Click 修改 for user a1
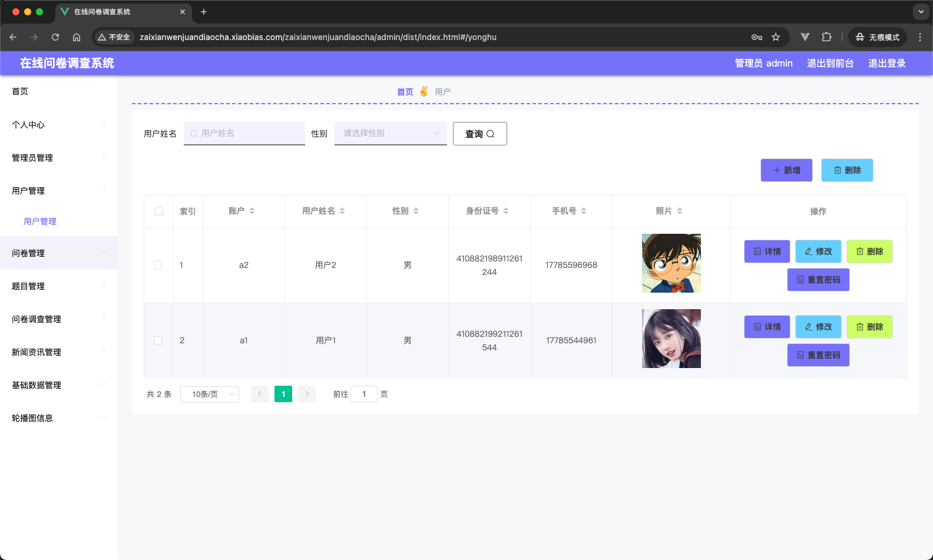 click(x=818, y=327)
